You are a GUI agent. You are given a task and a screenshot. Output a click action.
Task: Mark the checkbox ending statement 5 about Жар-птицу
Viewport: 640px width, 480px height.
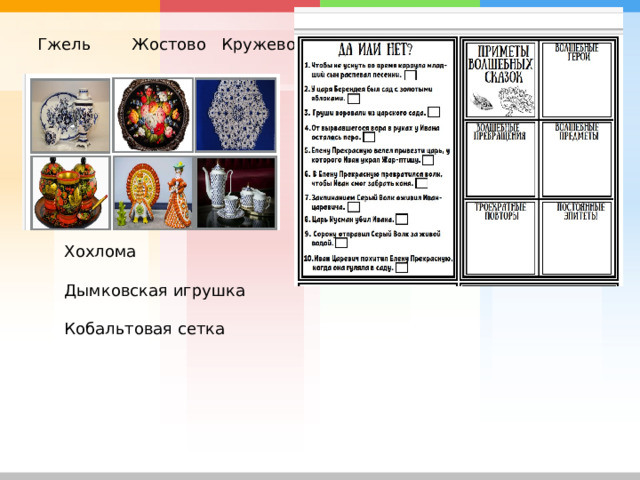(x=428, y=160)
